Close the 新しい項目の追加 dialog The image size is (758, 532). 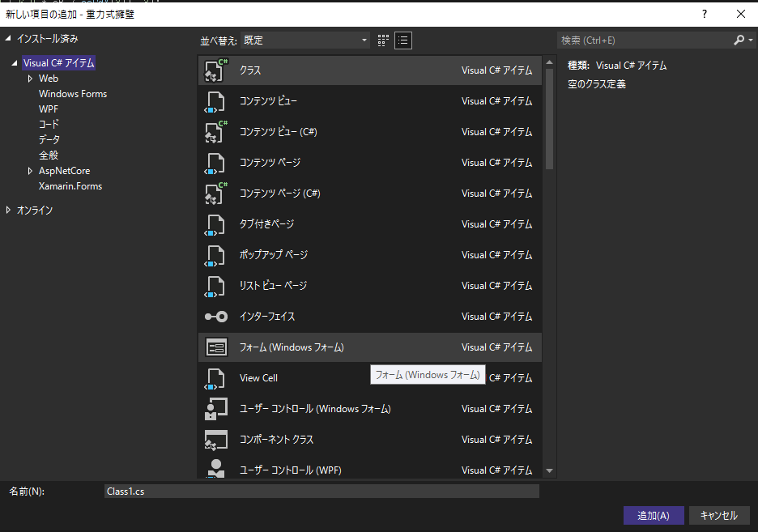tap(741, 14)
